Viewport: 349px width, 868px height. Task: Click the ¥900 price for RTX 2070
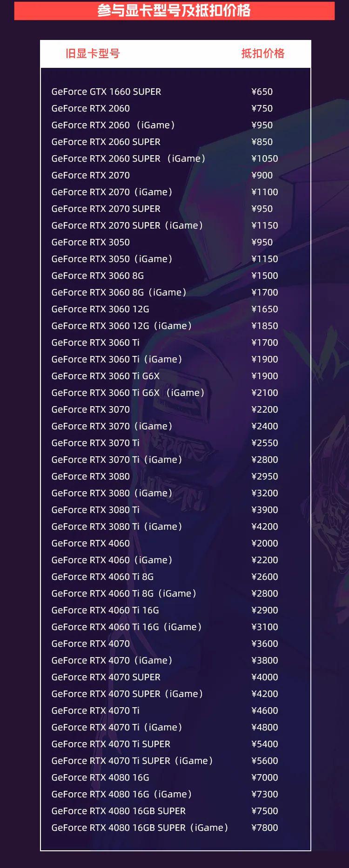coord(262,175)
